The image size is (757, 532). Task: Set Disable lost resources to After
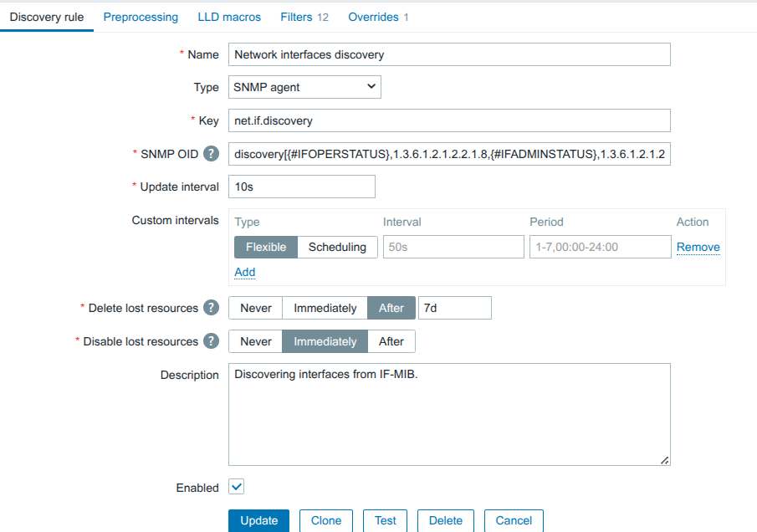[x=391, y=341]
